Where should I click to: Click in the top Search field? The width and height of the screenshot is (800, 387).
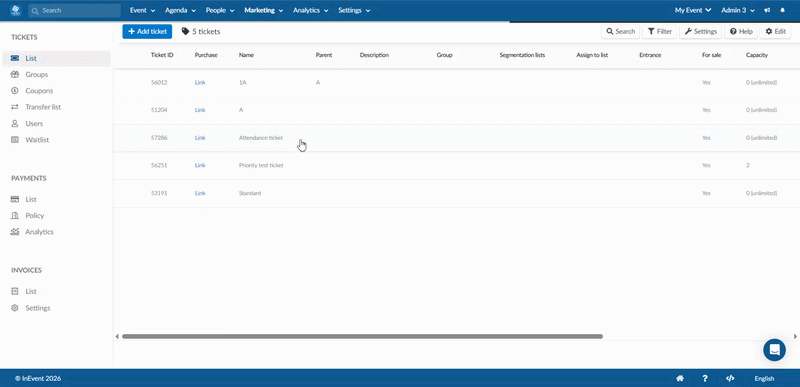click(x=74, y=10)
